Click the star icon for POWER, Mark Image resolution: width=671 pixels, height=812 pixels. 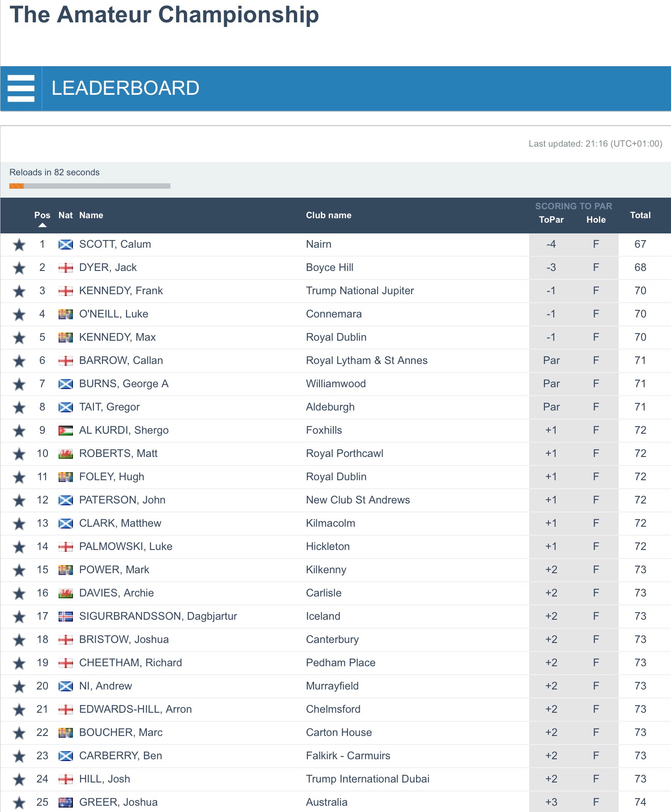coord(19,570)
